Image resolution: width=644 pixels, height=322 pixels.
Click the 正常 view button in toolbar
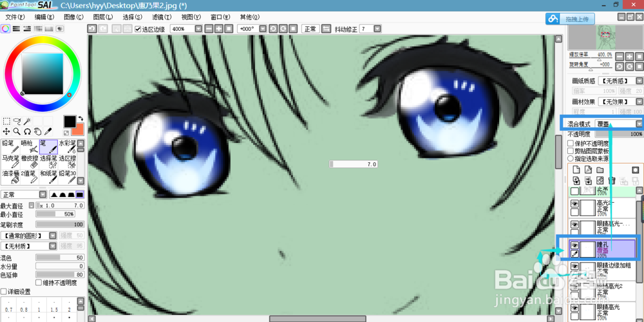coord(310,29)
